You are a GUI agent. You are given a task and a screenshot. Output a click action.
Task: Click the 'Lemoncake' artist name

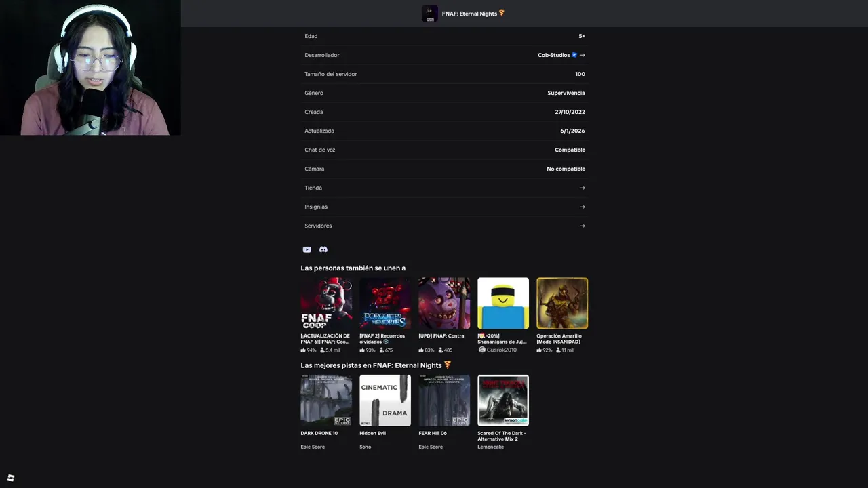tap(490, 447)
